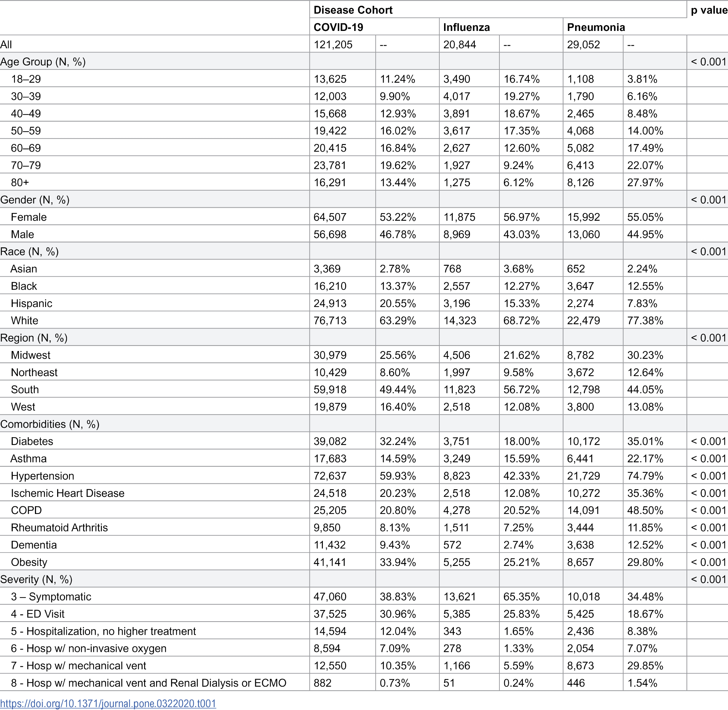Select the Hispanic row label
The image size is (728, 710).
point(31,303)
